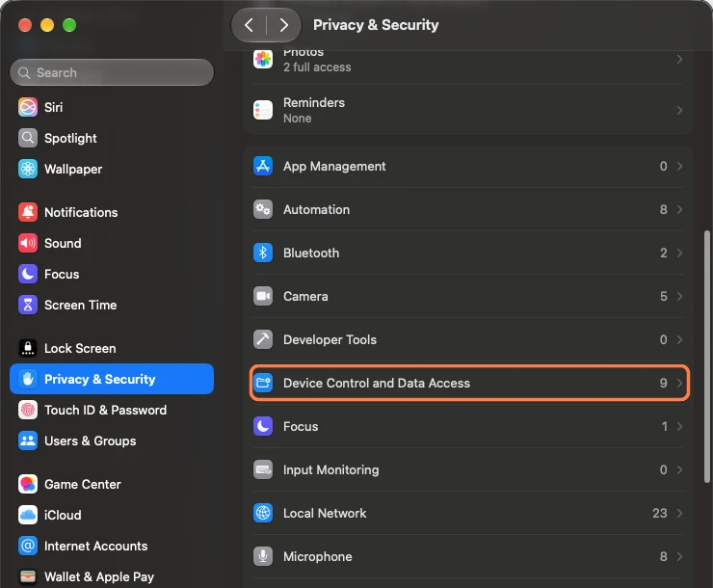Open Siri settings icon in sidebar
The height and width of the screenshot is (588, 713).
[28, 107]
